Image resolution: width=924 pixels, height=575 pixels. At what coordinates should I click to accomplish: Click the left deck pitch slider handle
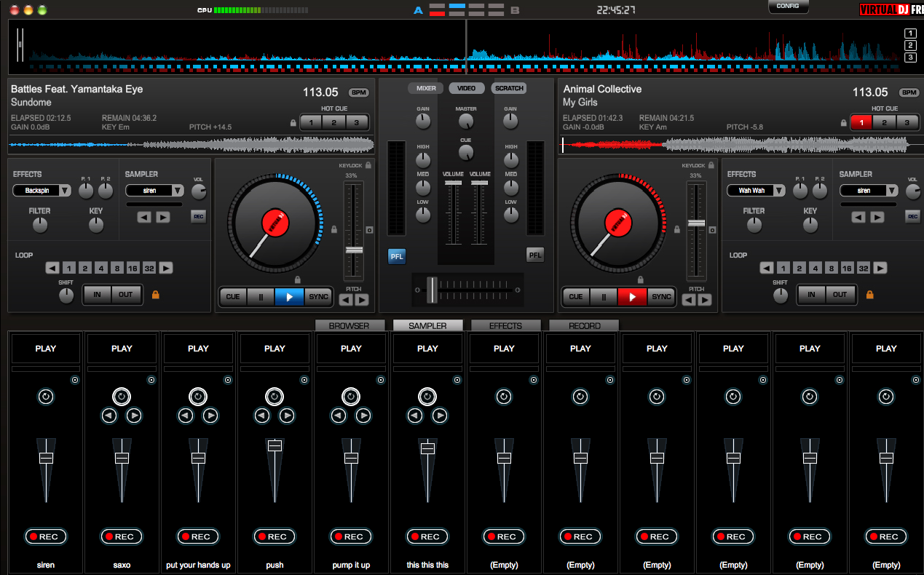click(354, 250)
